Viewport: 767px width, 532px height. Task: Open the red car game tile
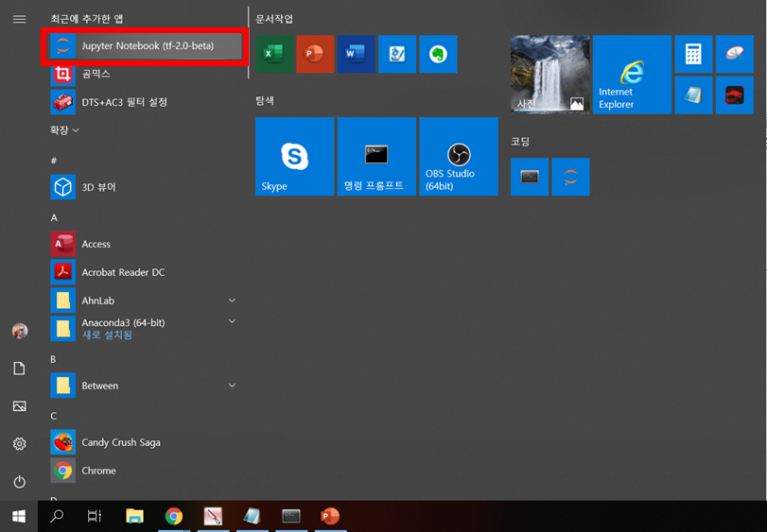pos(735,95)
